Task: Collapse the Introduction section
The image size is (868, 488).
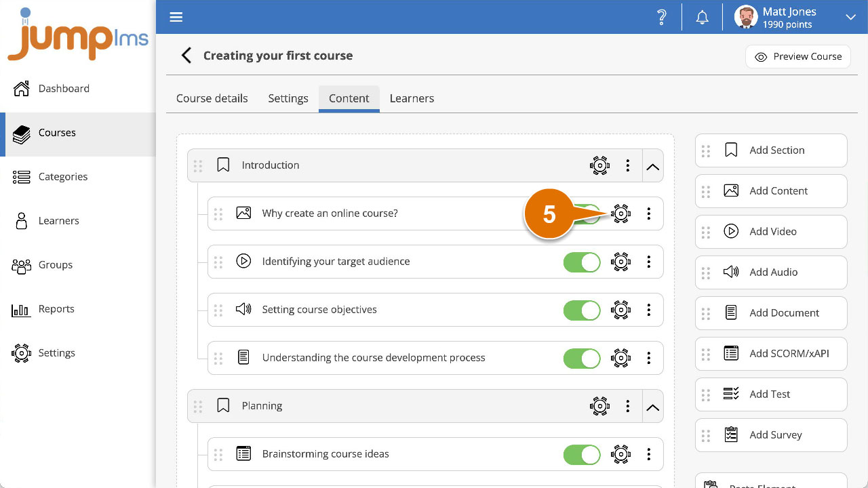Action: click(653, 165)
